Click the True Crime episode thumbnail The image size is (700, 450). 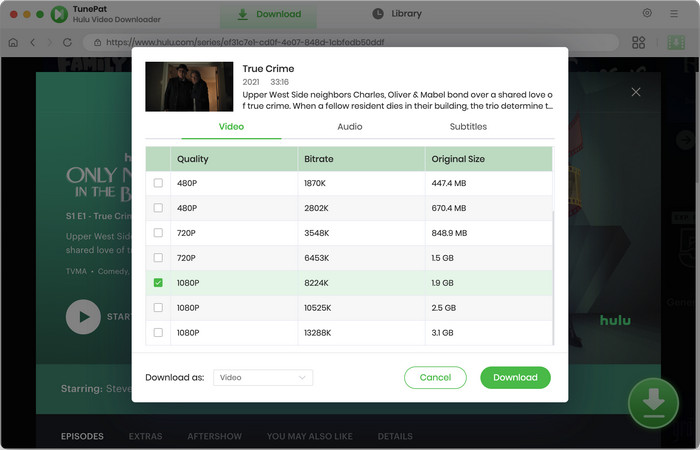pos(189,87)
